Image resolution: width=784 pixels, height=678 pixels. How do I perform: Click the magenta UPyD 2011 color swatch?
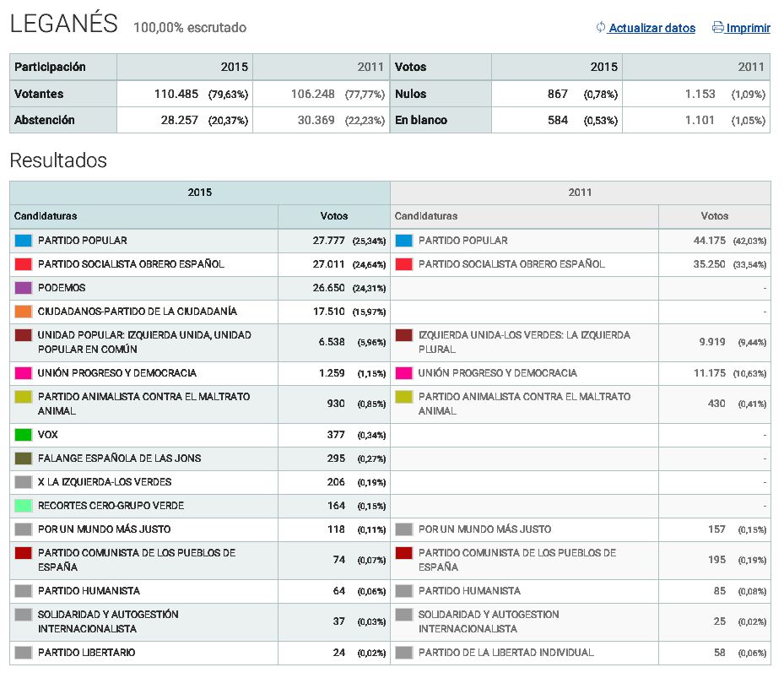click(x=404, y=373)
